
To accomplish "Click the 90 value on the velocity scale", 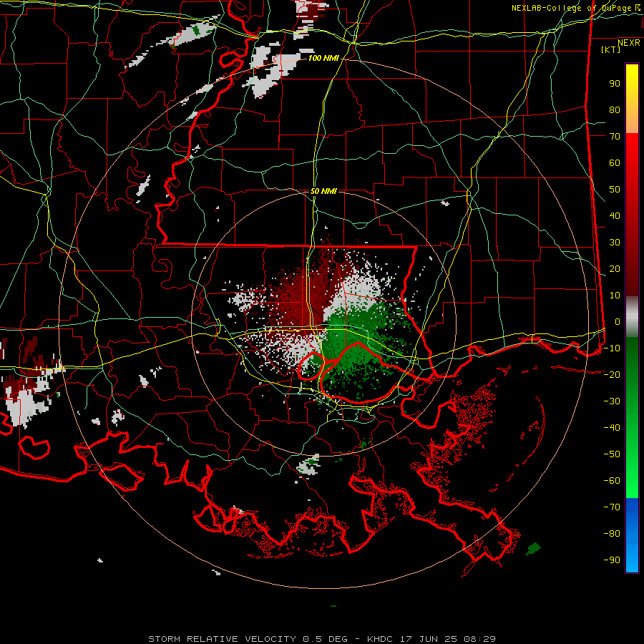I will point(615,84).
